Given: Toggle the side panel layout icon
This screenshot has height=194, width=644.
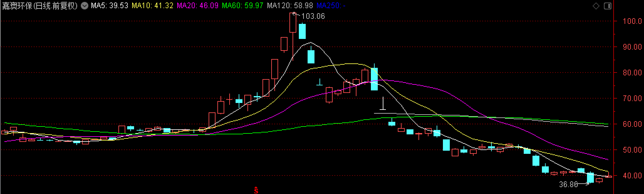Looking at the screenshot, I should point(607,6).
